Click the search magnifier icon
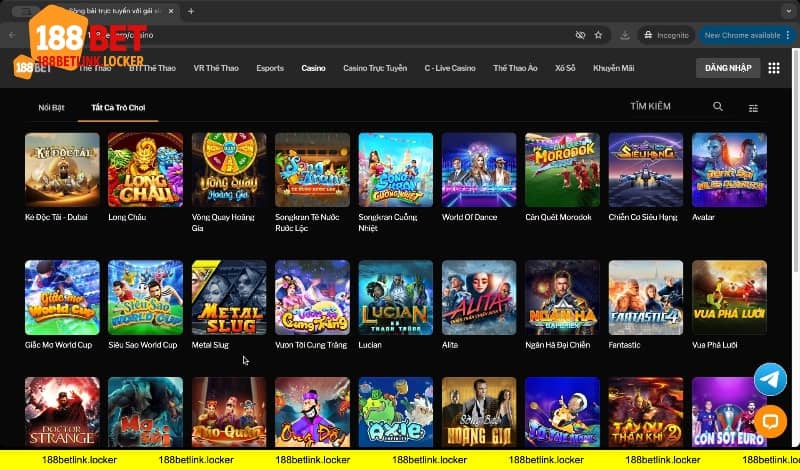The height and width of the screenshot is (470, 800). [x=718, y=106]
